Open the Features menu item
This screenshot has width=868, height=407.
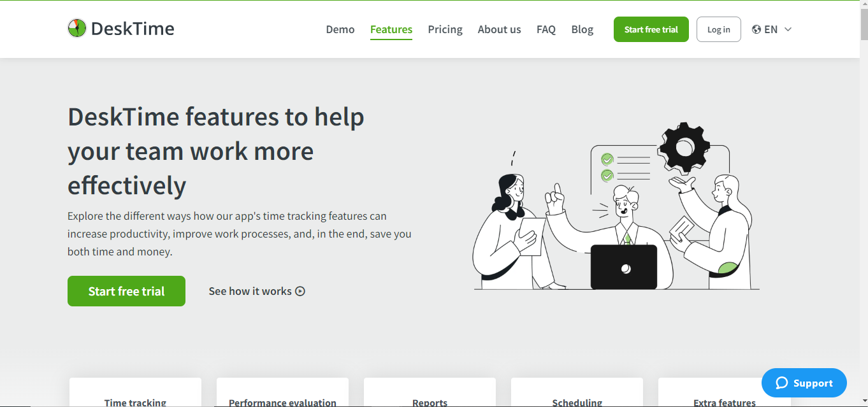click(391, 29)
